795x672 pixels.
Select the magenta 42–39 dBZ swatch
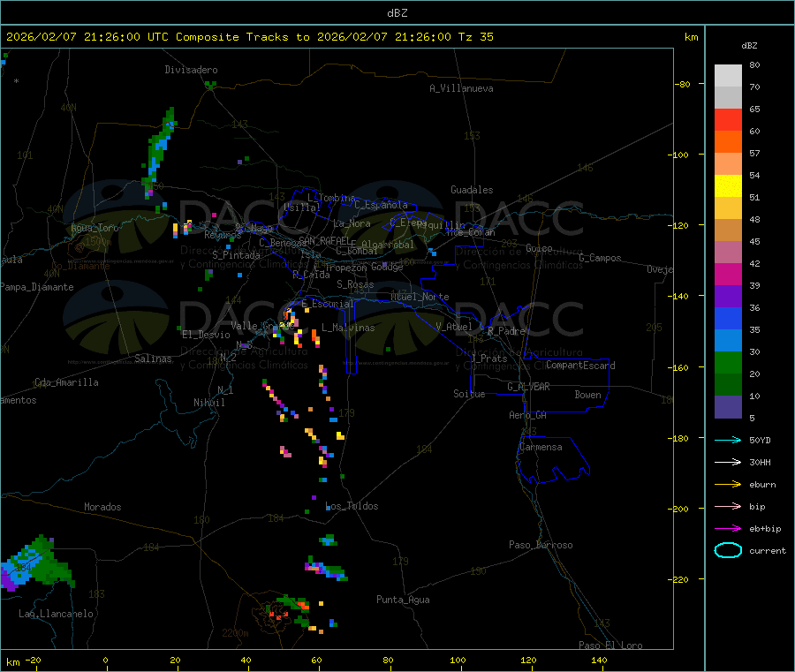728,274
